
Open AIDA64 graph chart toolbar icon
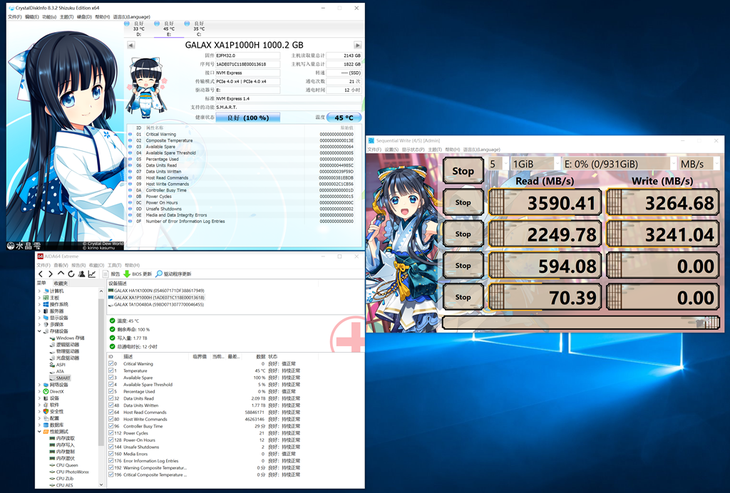coord(92,274)
